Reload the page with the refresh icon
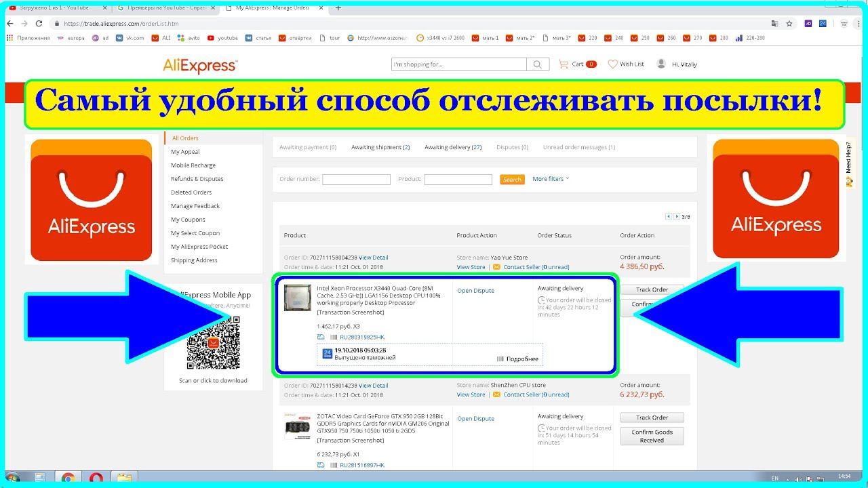 click(x=39, y=23)
